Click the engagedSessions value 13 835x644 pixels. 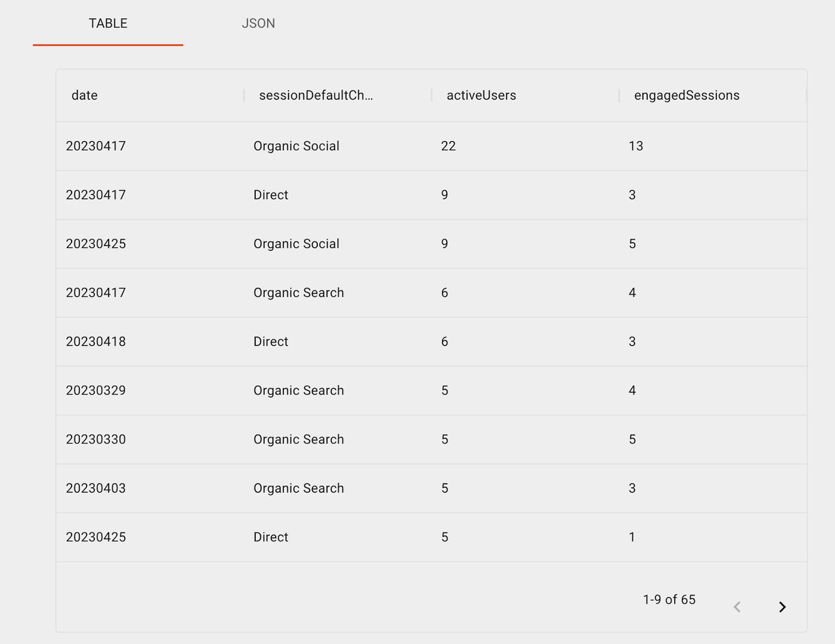(635, 146)
